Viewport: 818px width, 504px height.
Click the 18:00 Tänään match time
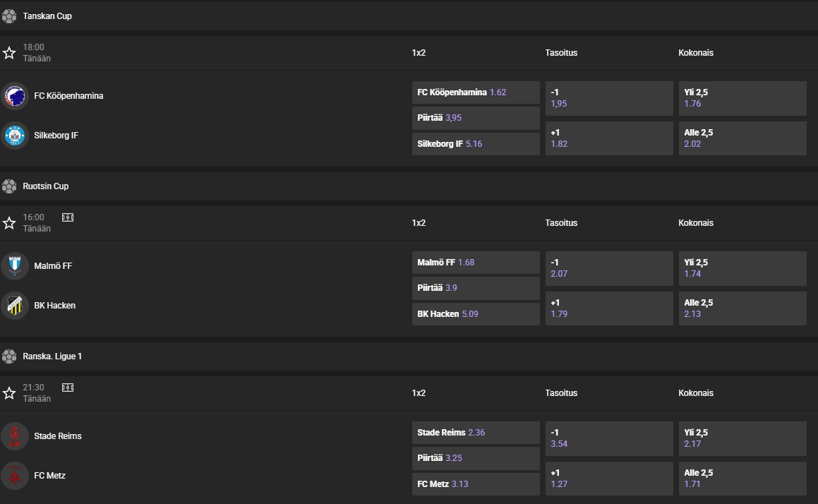tap(37, 53)
